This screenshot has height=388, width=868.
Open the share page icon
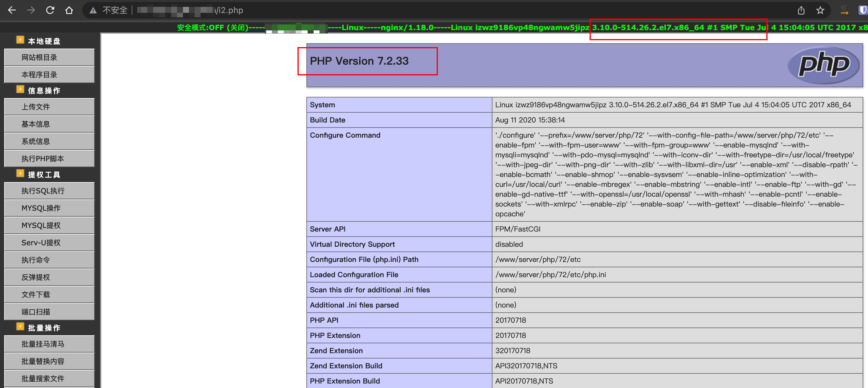(x=801, y=10)
